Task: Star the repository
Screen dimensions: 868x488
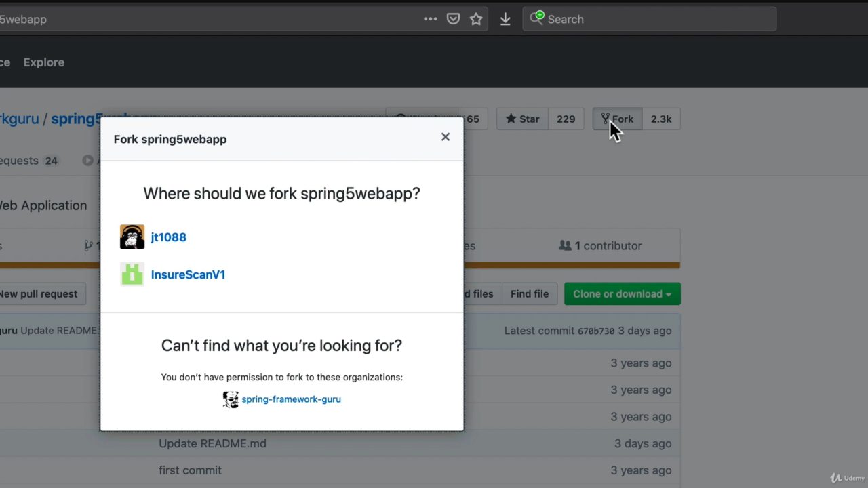Action: click(522, 119)
